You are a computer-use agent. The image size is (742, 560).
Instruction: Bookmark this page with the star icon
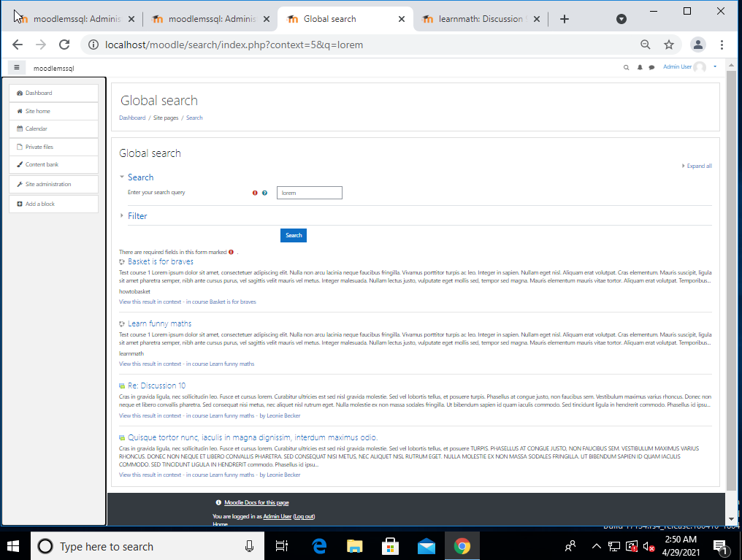coord(669,45)
